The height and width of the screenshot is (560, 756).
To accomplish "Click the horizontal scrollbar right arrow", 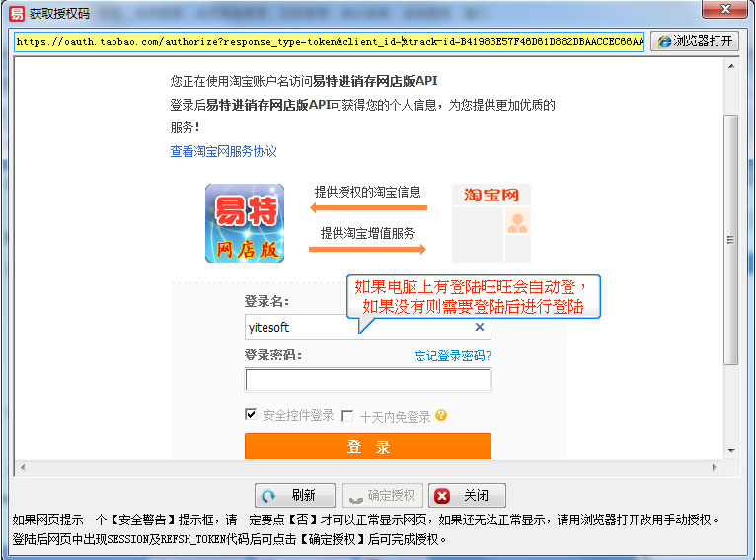I will coord(715,467).
